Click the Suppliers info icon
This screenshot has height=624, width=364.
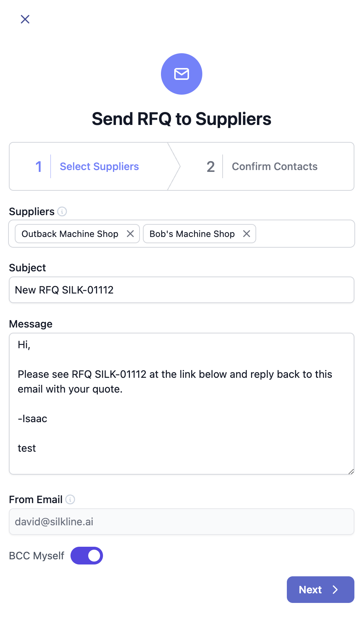62,211
